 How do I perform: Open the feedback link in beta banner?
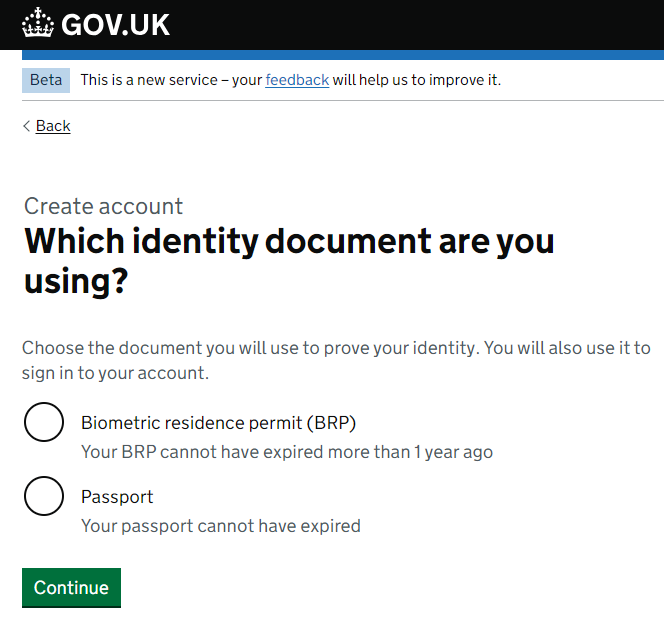tap(297, 80)
